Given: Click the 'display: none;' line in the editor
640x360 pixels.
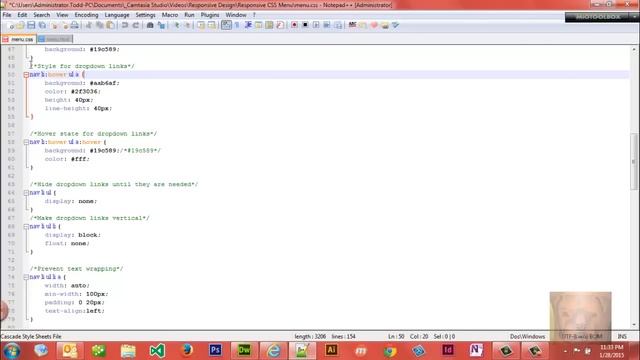Looking at the screenshot, I should coord(71,201).
